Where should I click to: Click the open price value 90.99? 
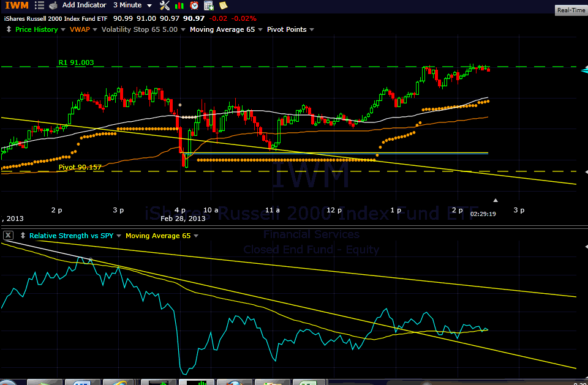(x=123, y=18)
